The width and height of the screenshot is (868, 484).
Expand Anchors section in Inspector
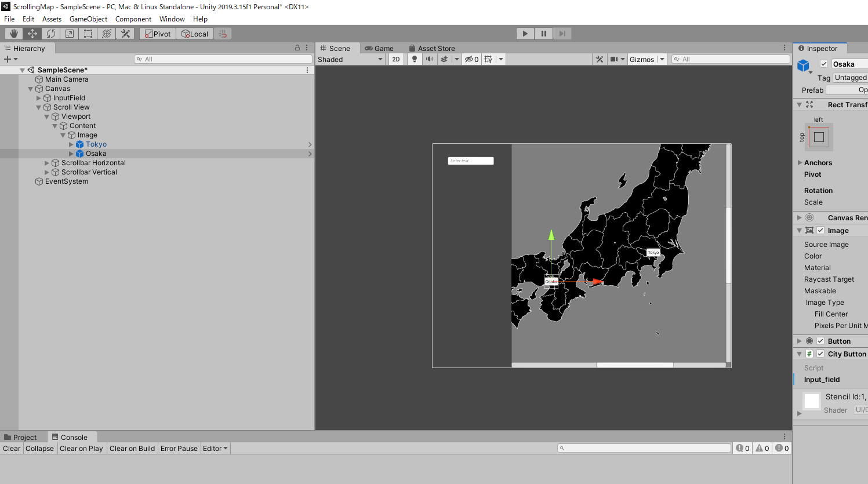pyautogui.click(x=800, y=163)
